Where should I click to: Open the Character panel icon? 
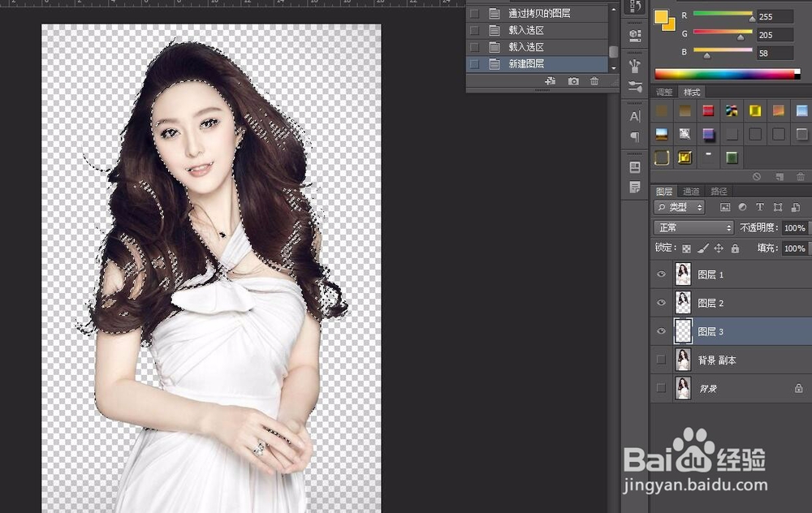pos(635,116)
